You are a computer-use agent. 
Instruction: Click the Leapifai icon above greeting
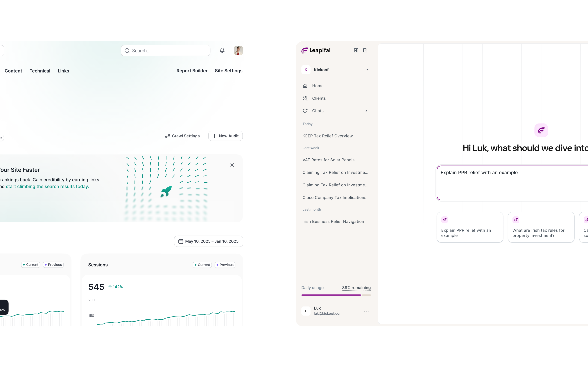pos(541,130)
